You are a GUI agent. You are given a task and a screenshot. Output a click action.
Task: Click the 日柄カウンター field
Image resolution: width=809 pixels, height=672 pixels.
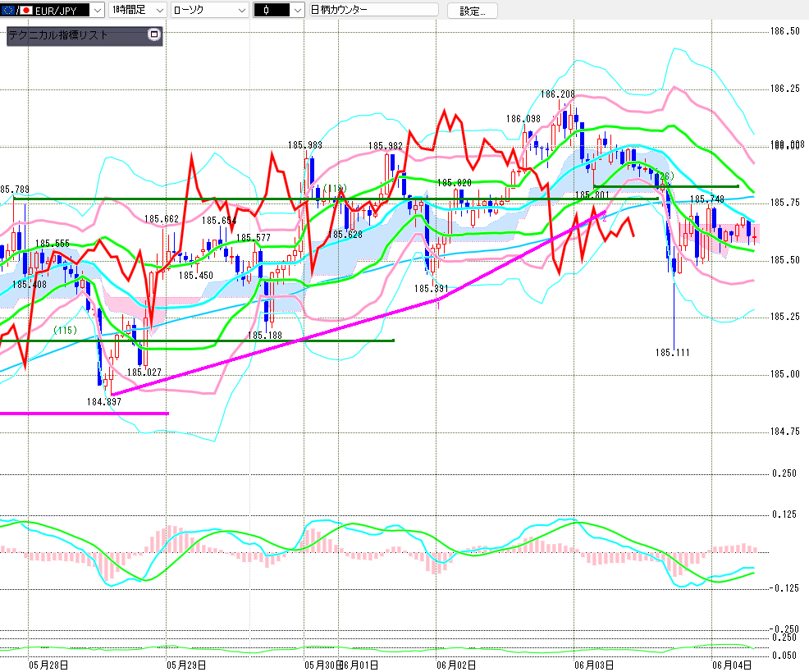click(373, 10)
